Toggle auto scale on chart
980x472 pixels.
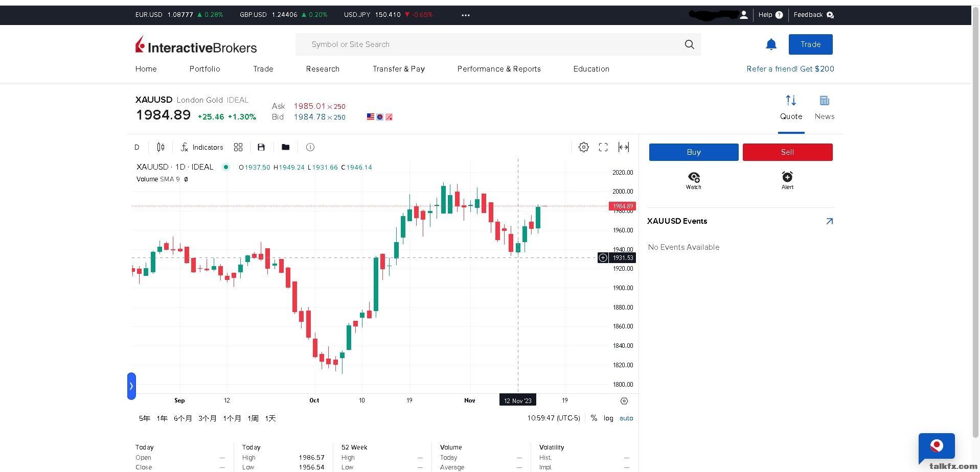626,418
